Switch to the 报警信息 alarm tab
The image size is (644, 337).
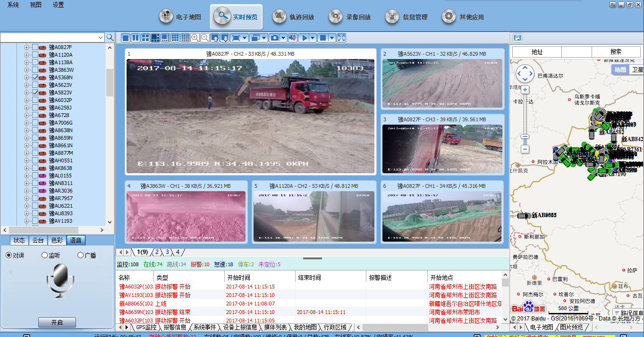click(175, 327)
